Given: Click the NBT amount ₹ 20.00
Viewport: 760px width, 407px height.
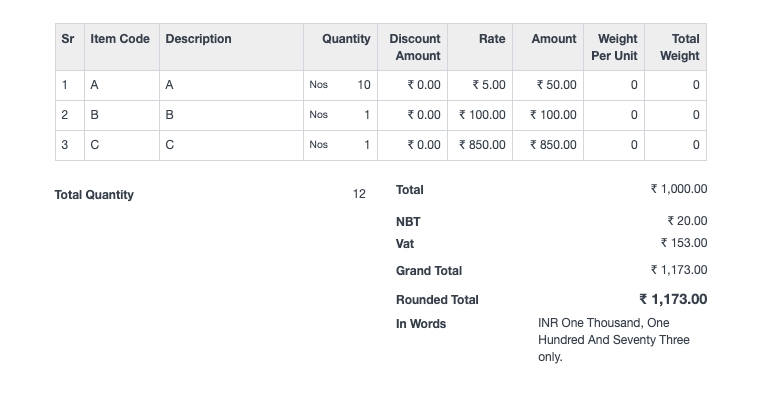Looking at the screenshot, I should tap(686, 221).
